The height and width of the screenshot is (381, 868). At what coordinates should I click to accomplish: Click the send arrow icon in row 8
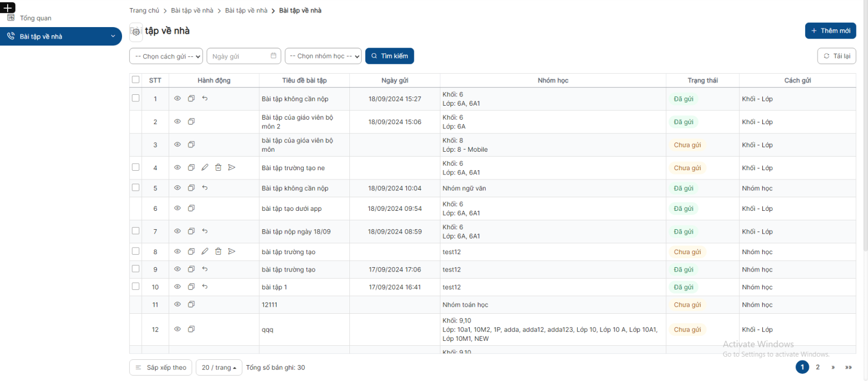232,251
